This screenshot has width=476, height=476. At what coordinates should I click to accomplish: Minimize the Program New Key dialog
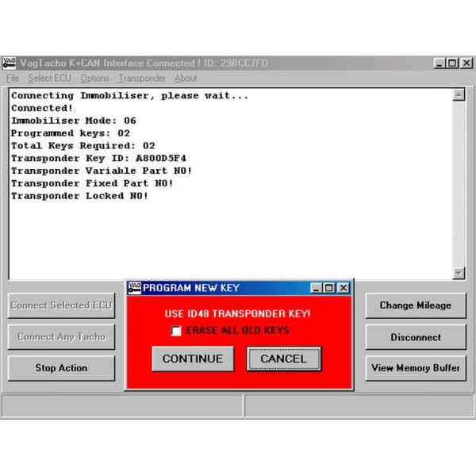tap(317, 288)
